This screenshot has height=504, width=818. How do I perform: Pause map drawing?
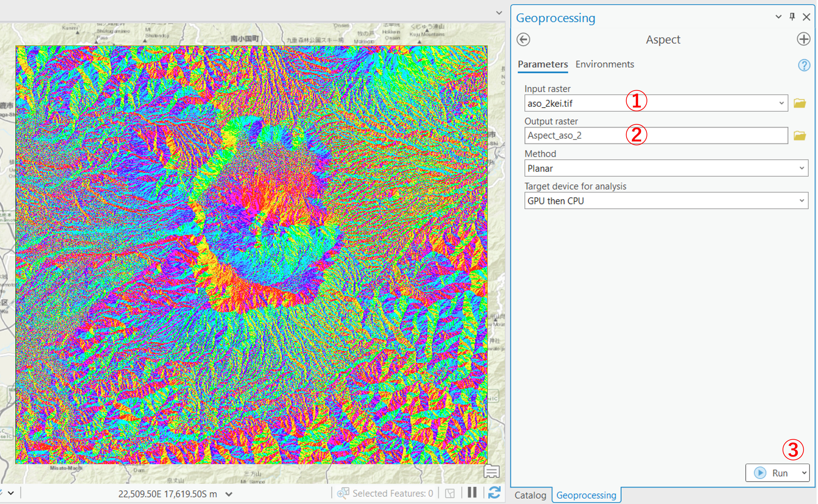pos(472,492)
